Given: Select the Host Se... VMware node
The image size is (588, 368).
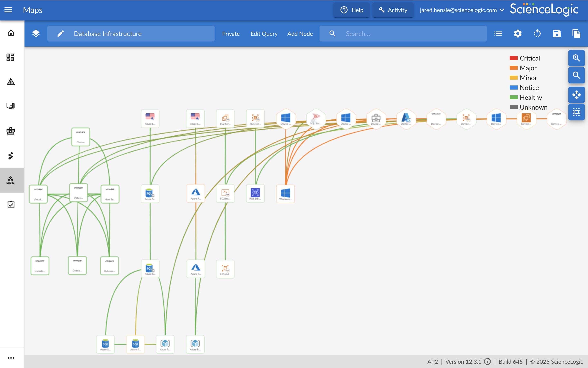Looking at the screenshot, I should [x=110, y=194].
